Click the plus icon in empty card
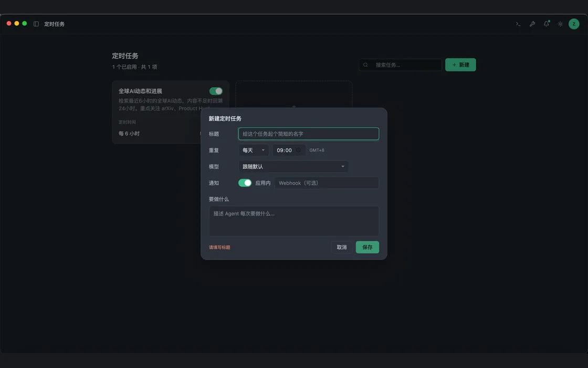 tap(294, 107)
